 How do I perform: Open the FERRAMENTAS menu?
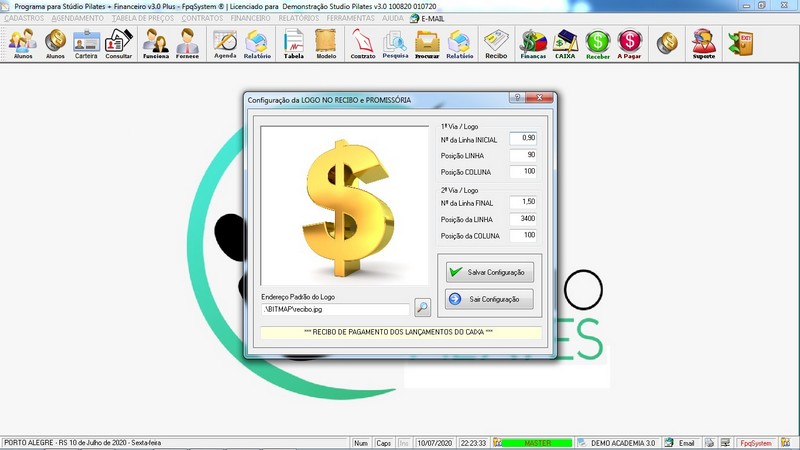point(351,18)
